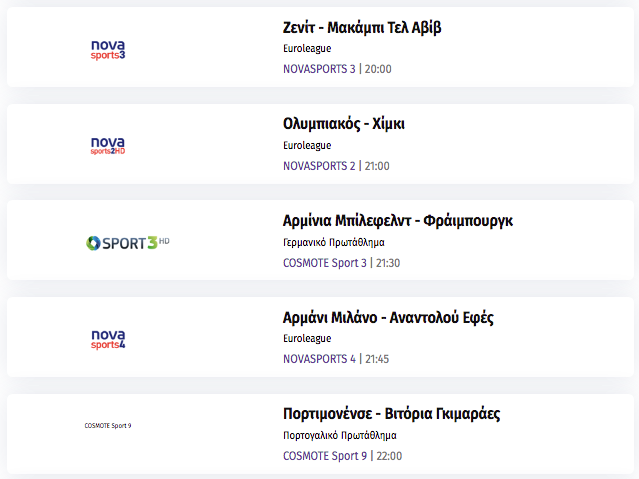Click the COSMOTE Sport 9 channel link
Viewport: 639px width, 479px height.
[x=325, y=456]
